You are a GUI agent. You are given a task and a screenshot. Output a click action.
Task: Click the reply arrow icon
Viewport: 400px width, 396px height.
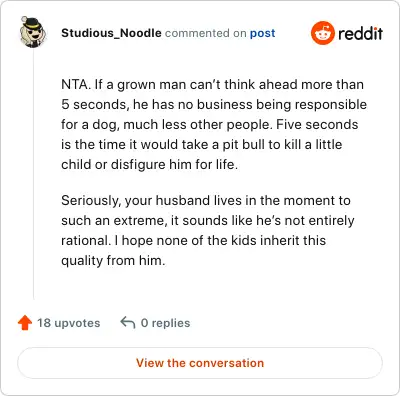click(128, 323)
